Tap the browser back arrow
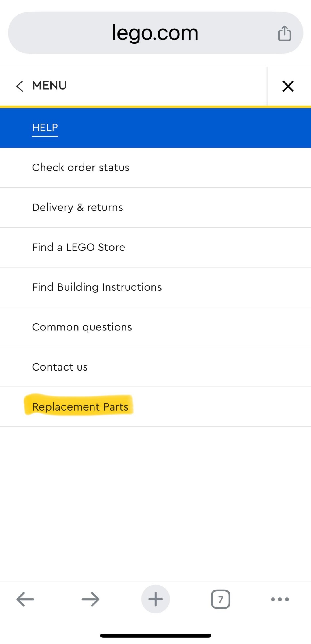This screenshot has height=644, width=311. [25, 599]
